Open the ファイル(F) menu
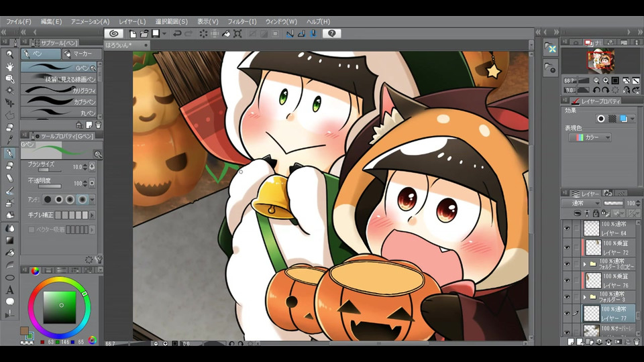This screenshot has width=644, height=362. click(19, 21)
